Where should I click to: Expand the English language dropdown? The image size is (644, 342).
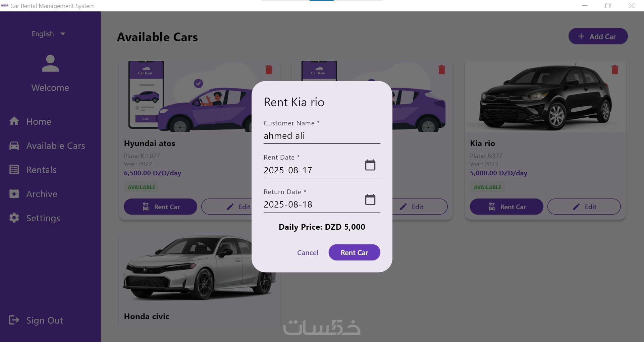(49, 34)
